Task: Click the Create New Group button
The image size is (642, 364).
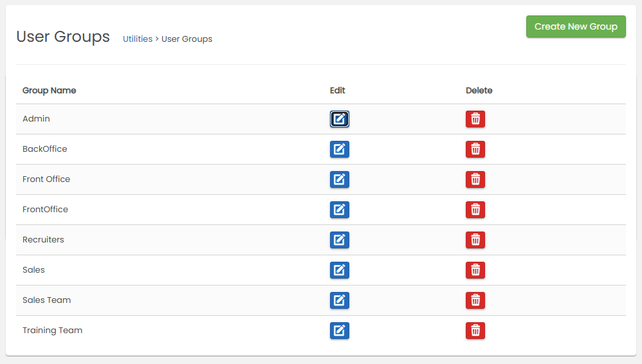Action: pos(576,26)
